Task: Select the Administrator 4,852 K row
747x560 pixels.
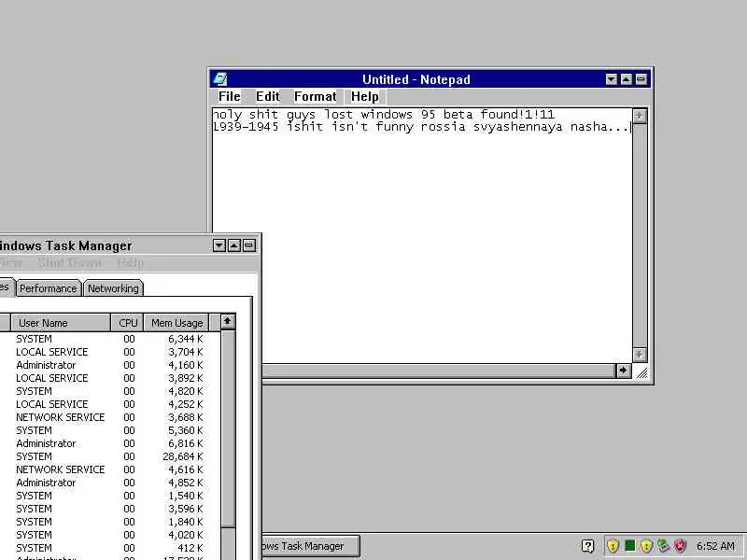Action: tap(110, 483)
